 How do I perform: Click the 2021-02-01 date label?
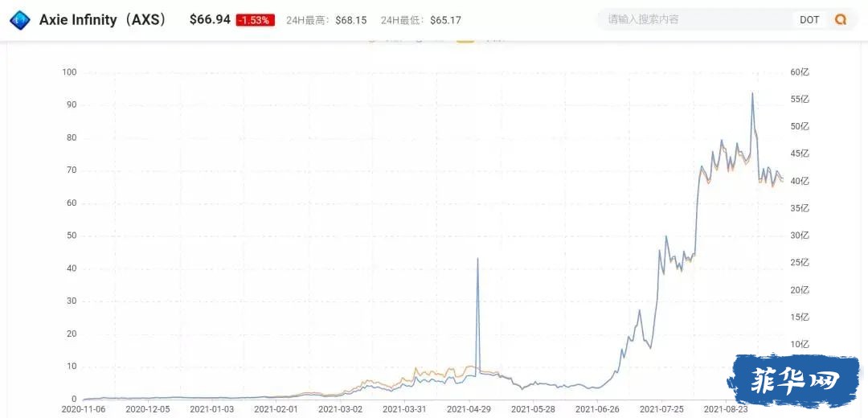click(276, 410)
